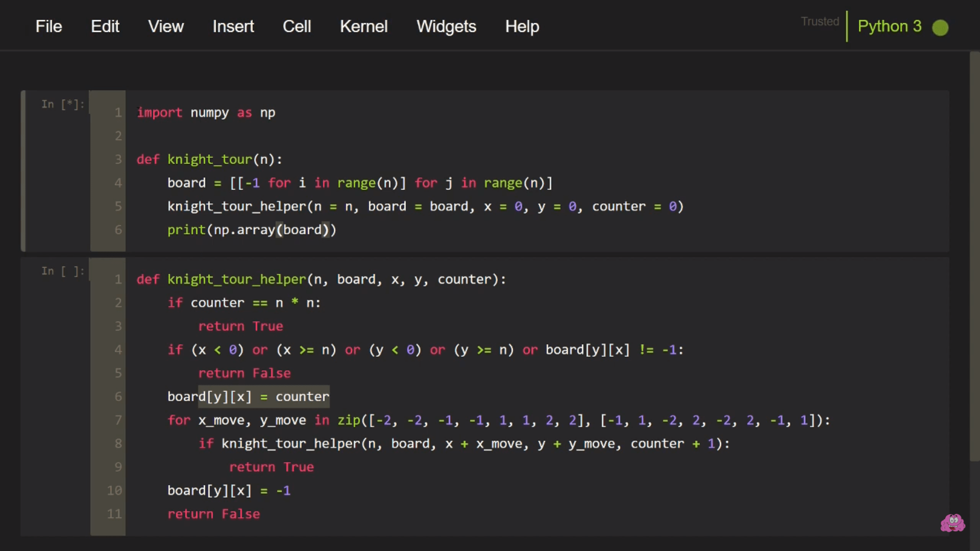Open the File menu
This screenshot has height=551, width=980.
pyautogui.click(x=48, y=27)
